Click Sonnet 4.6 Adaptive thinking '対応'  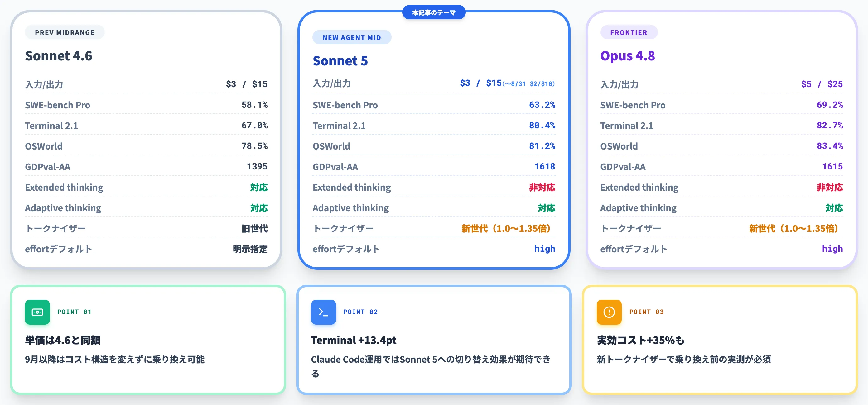click(259, 208)
